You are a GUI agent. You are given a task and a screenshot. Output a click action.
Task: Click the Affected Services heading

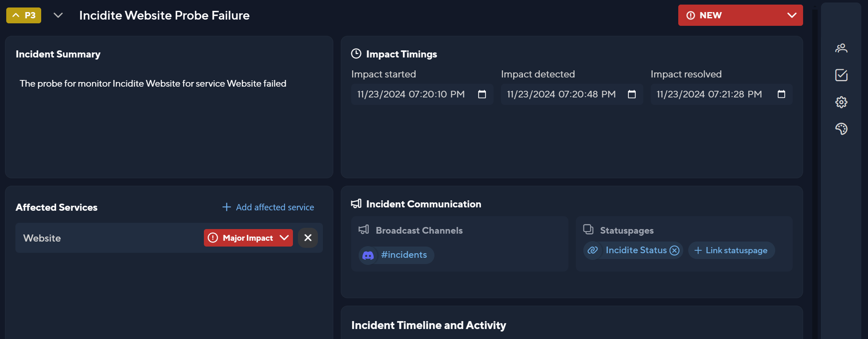pos(57,207)
